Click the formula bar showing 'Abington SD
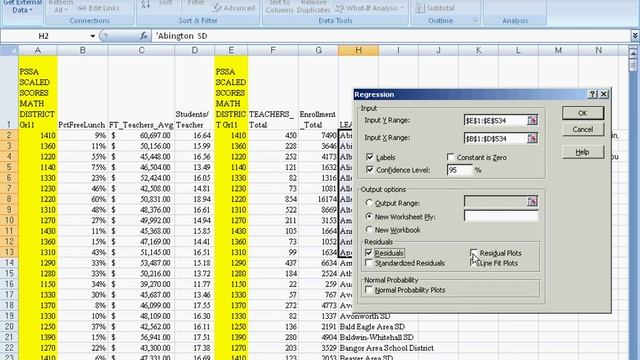 391,36
